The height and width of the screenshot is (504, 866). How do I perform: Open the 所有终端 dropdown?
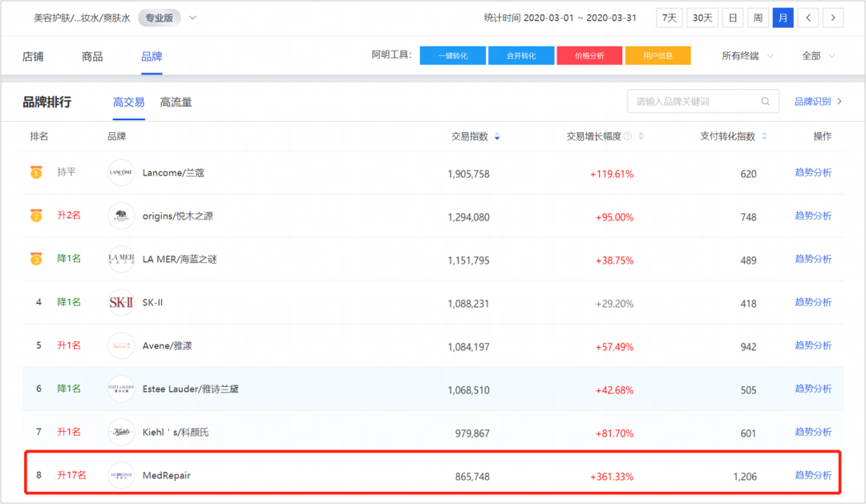(x=747, y=56)
